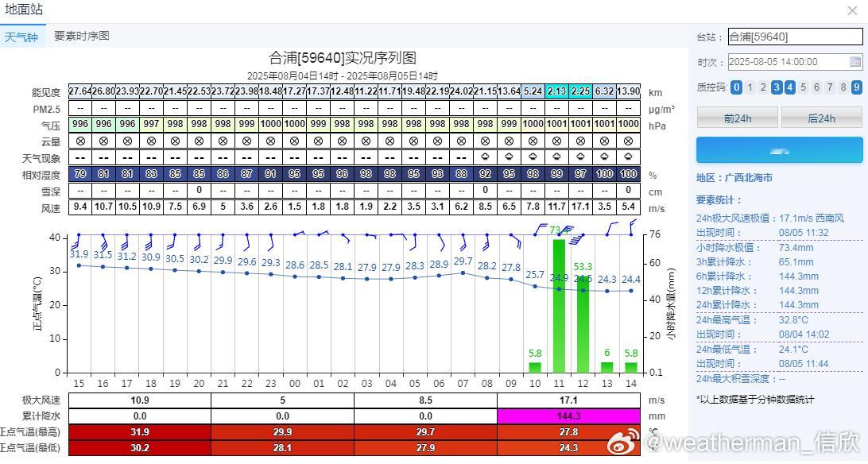Click the occurrence time 08/05 11:32

804,233
